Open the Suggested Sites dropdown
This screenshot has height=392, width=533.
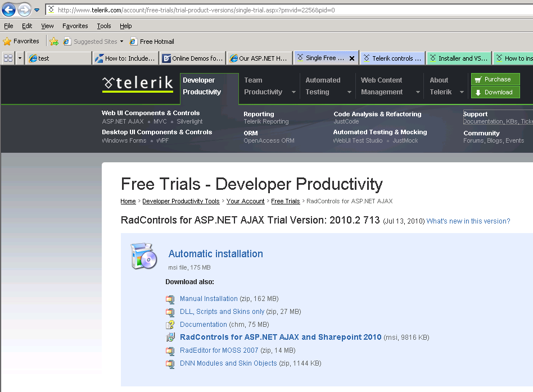point(93,42)
